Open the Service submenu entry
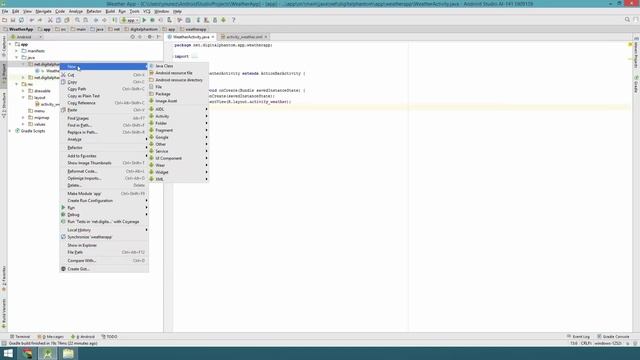The image size is (640, 360). 178,151
